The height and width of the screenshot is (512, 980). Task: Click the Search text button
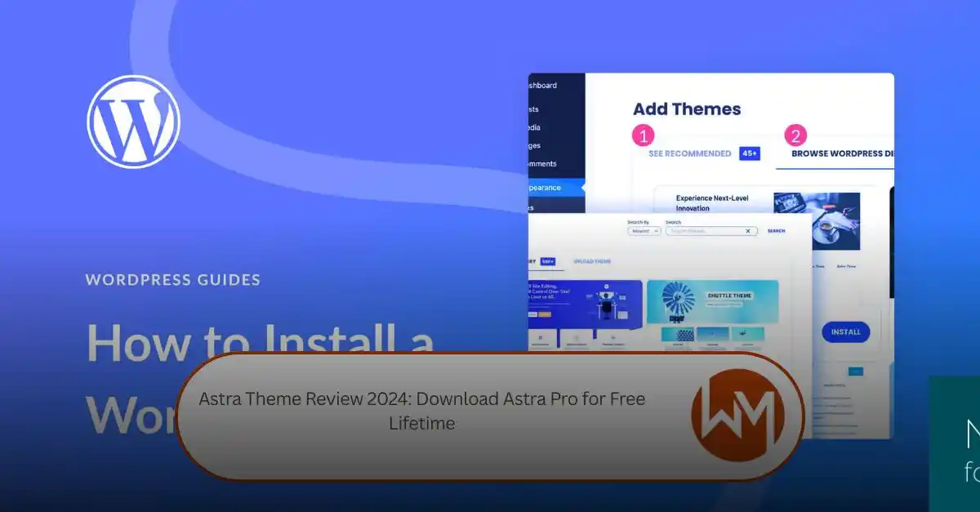point(776,231)
